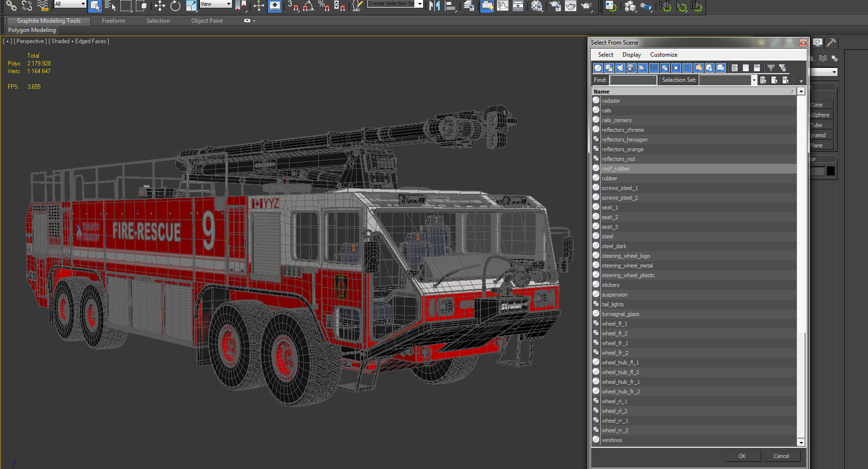The image size is (868, 469).
Task: Toggle Graphite Modeling Tools ribbon button
Action: tap(487, 6)
